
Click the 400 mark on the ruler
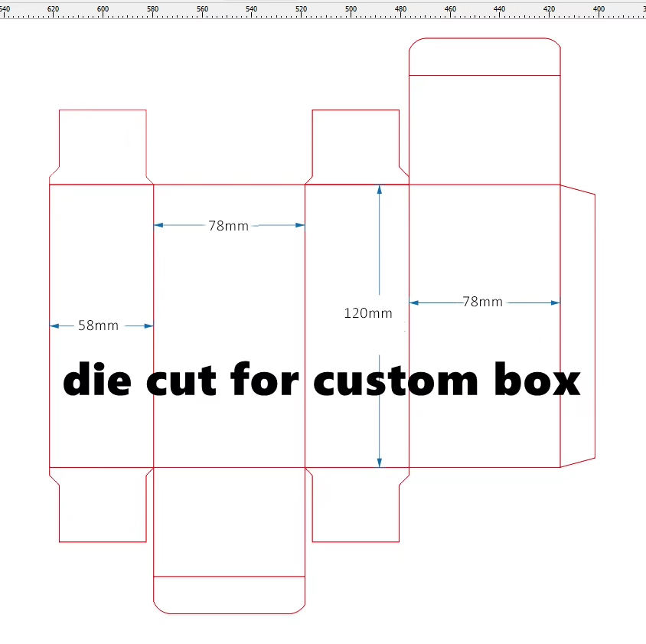pyautogui.click(x=598, y=8)
